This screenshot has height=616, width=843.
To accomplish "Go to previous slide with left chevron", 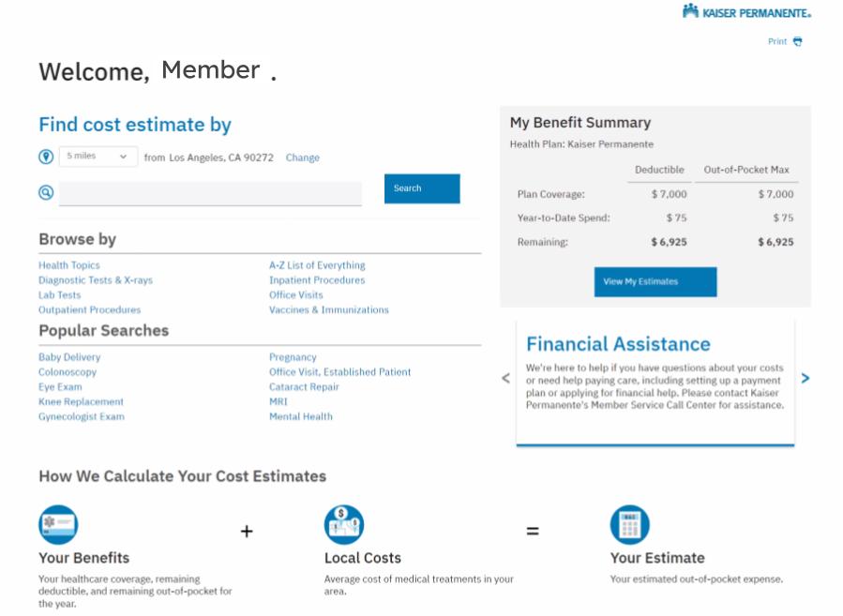I will click(x=506, y=379).
